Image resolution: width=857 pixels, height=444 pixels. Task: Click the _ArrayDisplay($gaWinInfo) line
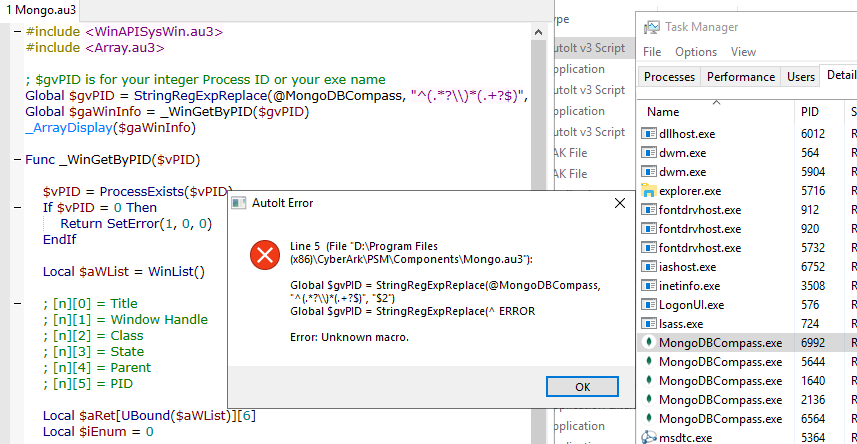(x=110, y=128)
